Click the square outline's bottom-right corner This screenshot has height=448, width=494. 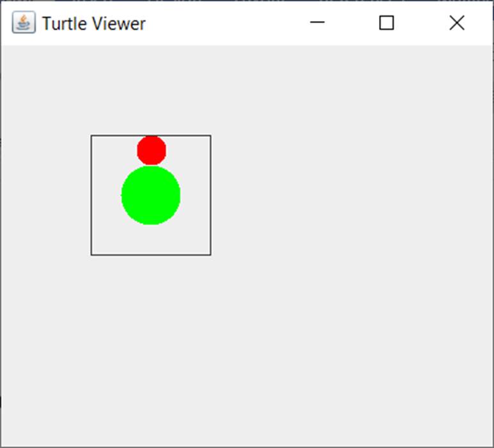click(210, 254)
